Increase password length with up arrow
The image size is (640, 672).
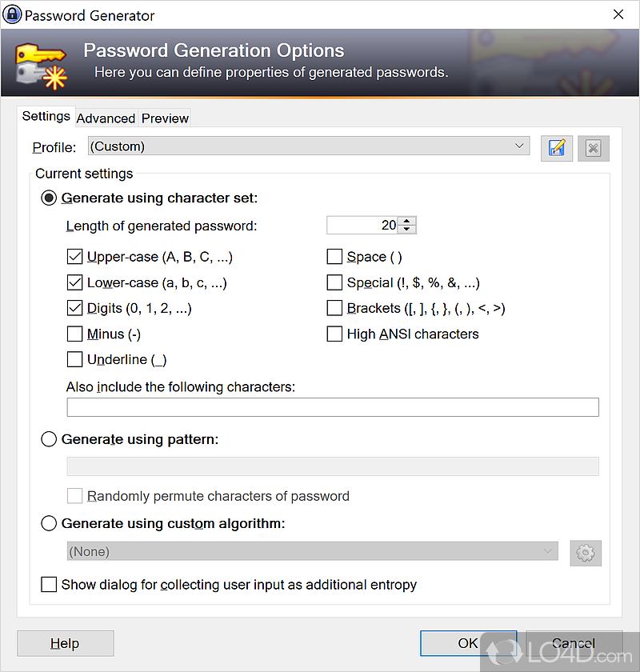coord(407,221)
